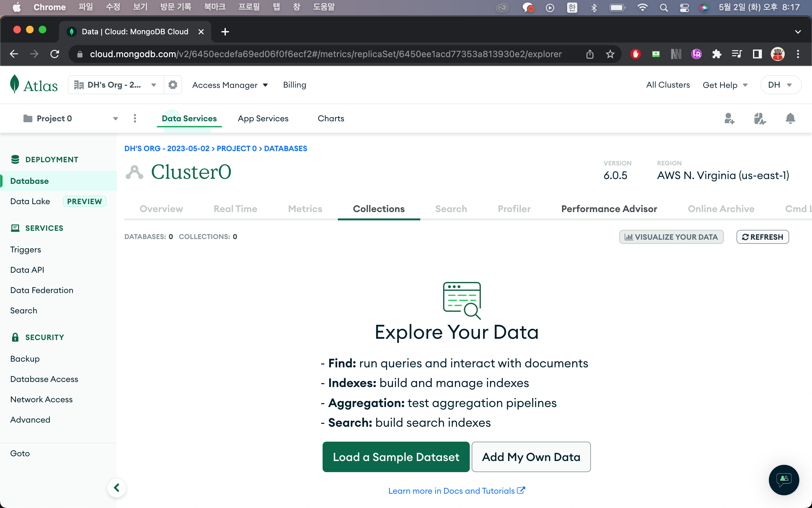Image resolution: width=812 pixels, height=508 pixels.
Task: Open the Metrics cluster tab
Action: click(x=305, y=209)
